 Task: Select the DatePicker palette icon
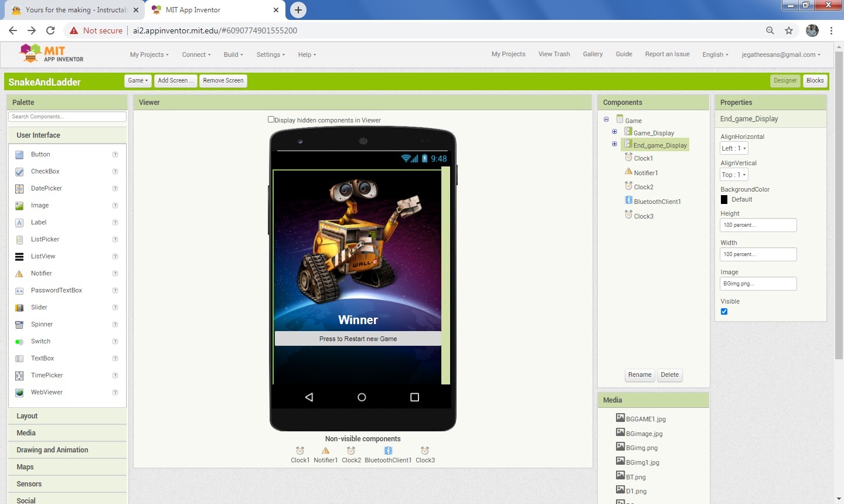pyautogui.click(x=19, y=189)
